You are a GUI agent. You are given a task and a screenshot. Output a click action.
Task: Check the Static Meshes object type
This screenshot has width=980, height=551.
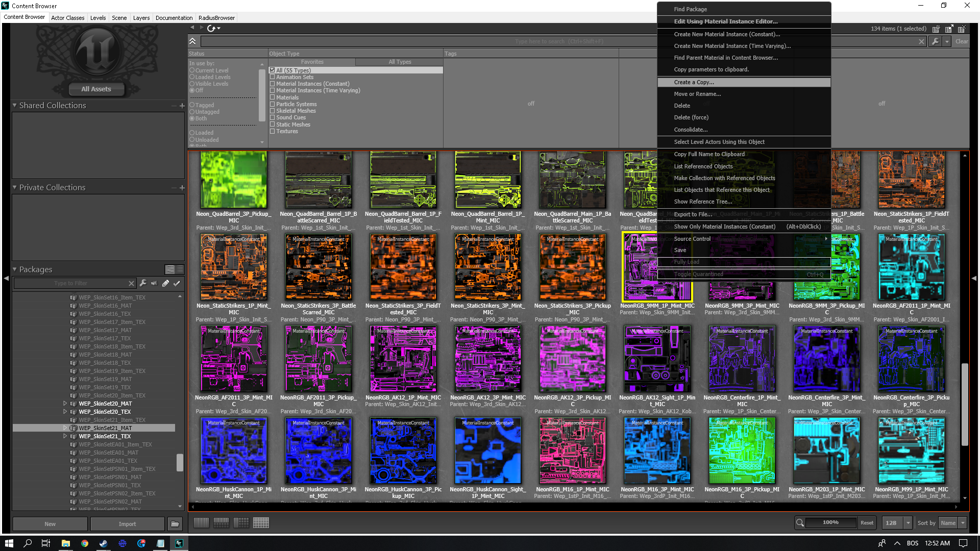pos(273,124)
